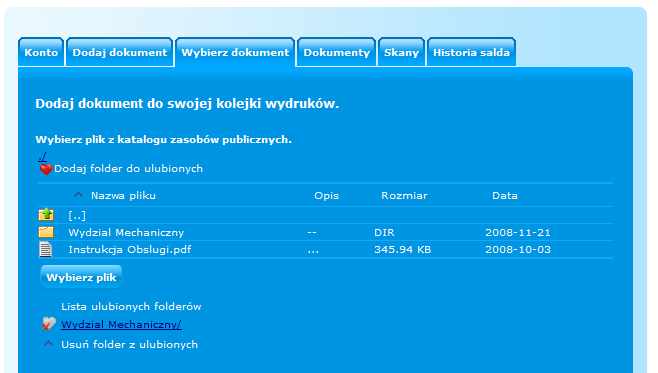Click Usuń folder z ulubionych
The height and width of the screenshot is (373, 658).
(x=129, y=344)
